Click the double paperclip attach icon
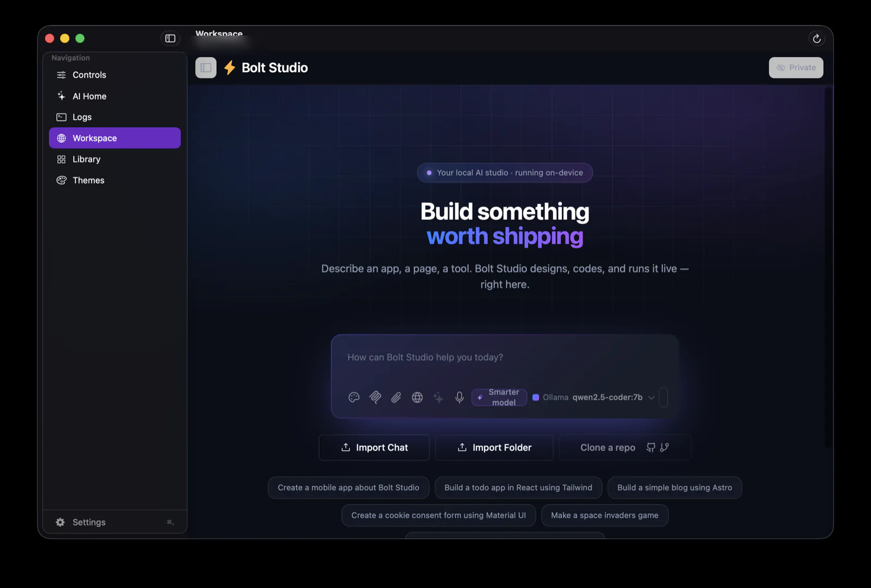 coord(375,398)
